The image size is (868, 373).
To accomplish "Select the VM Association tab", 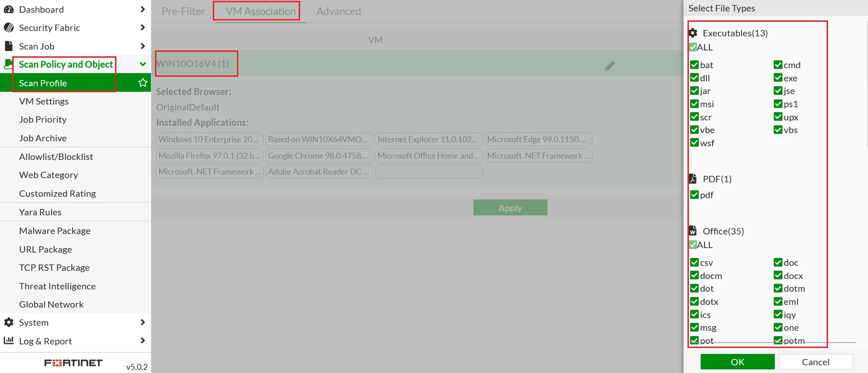I will tap(261, 11).
